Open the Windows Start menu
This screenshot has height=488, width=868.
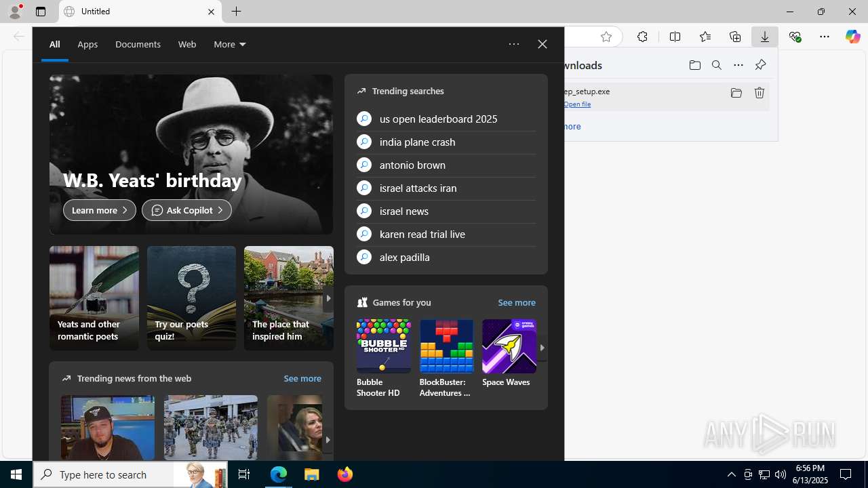pyautogui.click(x=16, y=474)
